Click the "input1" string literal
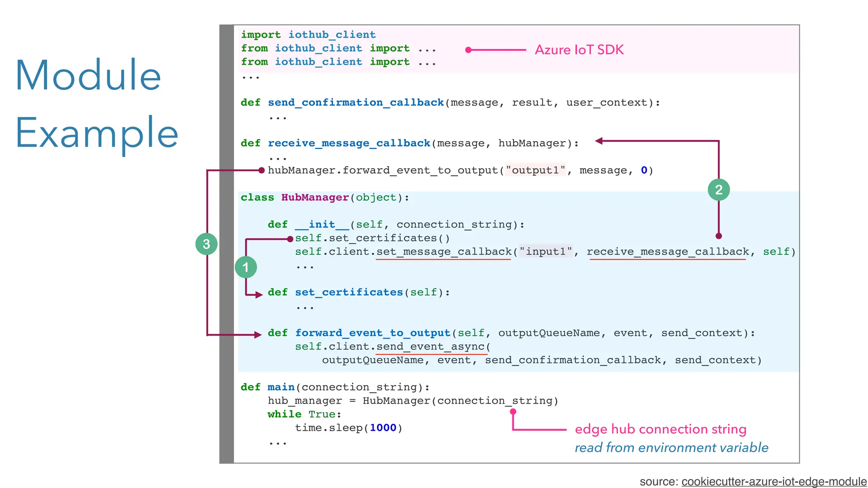This screenshot has height=488, width=868. click(545, 252)
